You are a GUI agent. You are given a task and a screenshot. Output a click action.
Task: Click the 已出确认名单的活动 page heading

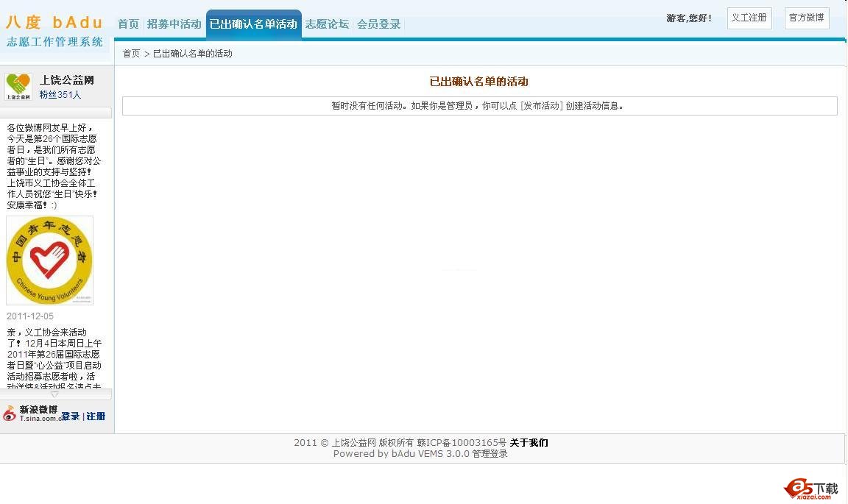coord(478,82)
